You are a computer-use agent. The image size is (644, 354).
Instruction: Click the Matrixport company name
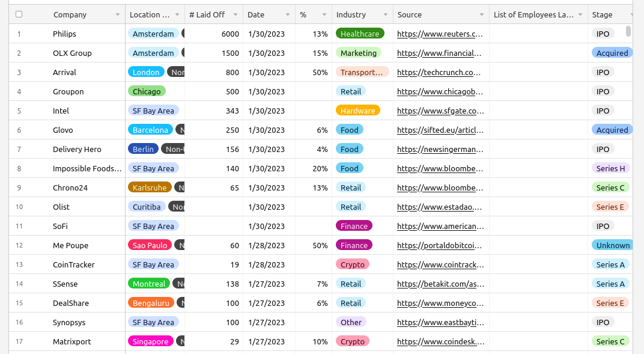72,342
